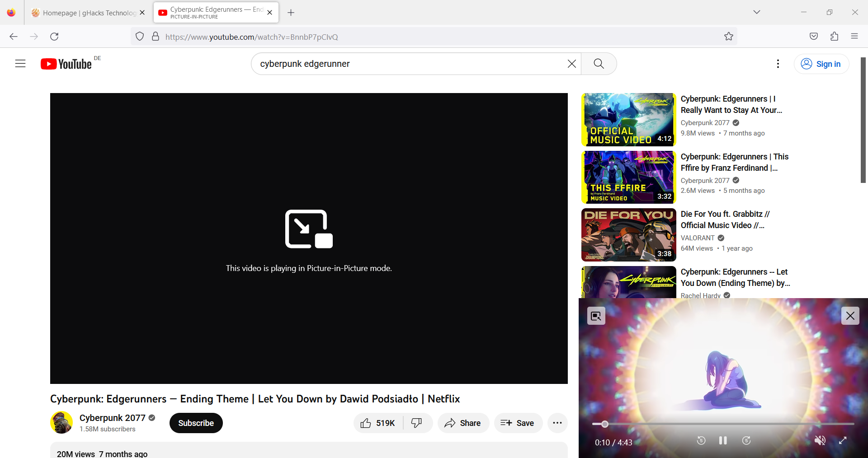Click '20M views 7 months ago' description text
868x458 pixels.
click(x=102, y=453)
